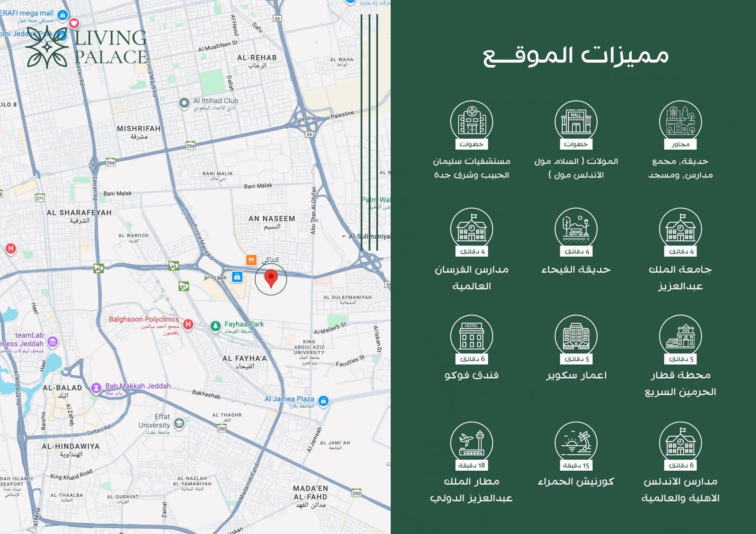Open Balghsoon Polyclinics hospital marker
This screenshot has width=756, height=534.
(188, 324)
